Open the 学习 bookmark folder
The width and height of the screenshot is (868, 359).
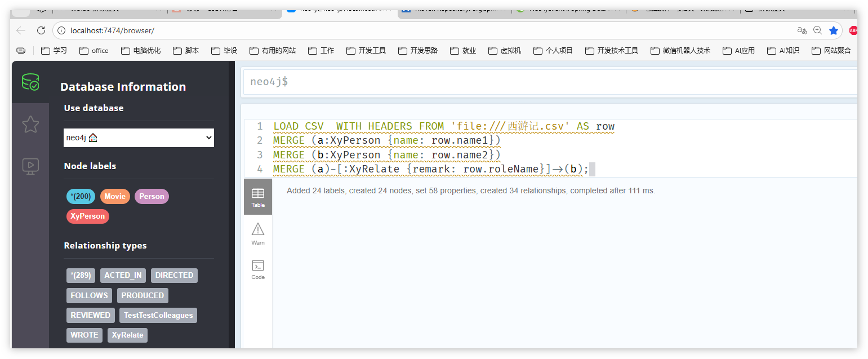pos(54,50)
